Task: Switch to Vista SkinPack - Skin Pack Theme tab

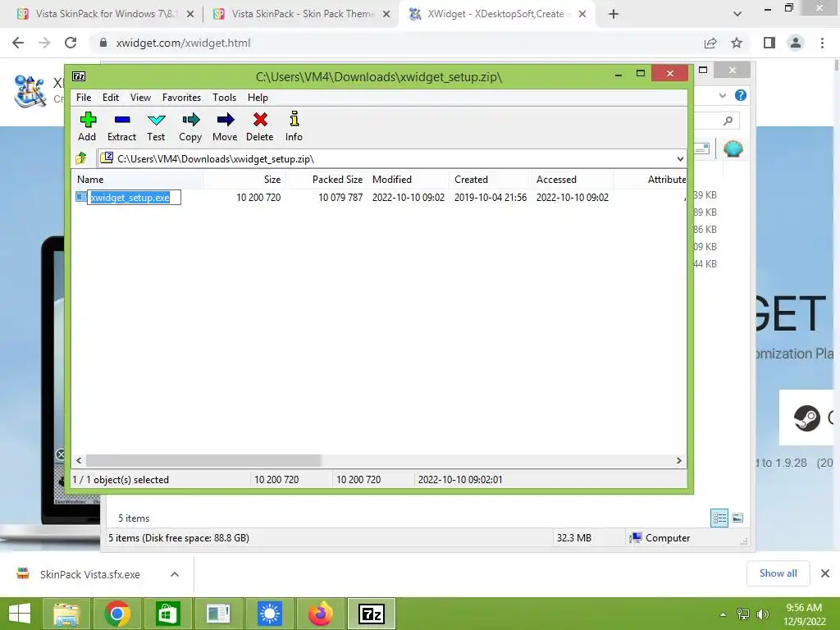Action: 302,14
